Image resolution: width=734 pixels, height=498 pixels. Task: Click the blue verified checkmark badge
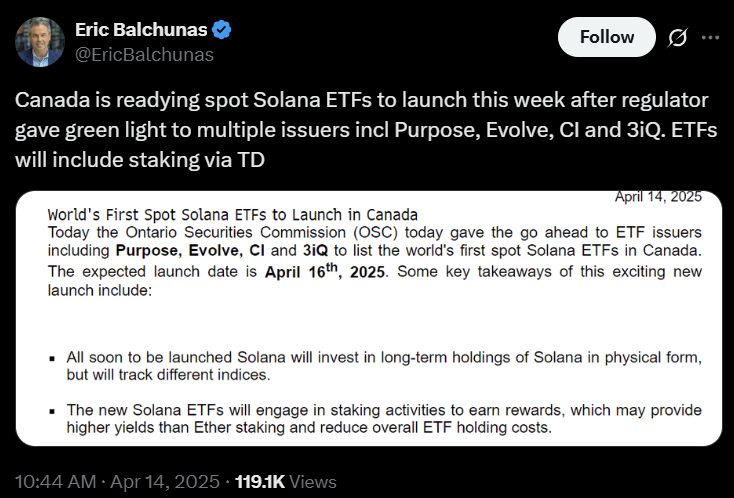point(220,30)
